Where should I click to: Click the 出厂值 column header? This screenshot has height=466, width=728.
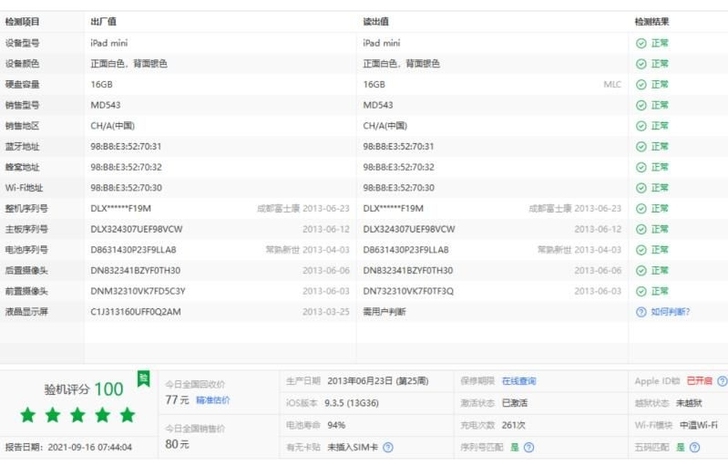[x=103, y=22]
